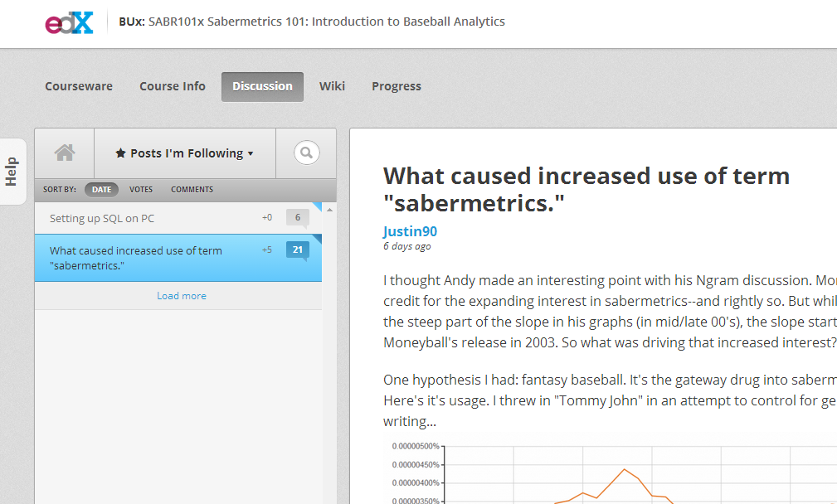Image resolution: width=837 pixels, height=504 pixels.
Task: Click the edX logo
Action: (x=69, y=22)
